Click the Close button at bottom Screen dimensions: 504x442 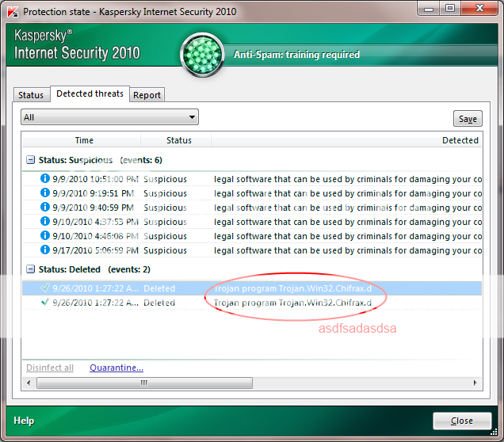click(462, 421)
